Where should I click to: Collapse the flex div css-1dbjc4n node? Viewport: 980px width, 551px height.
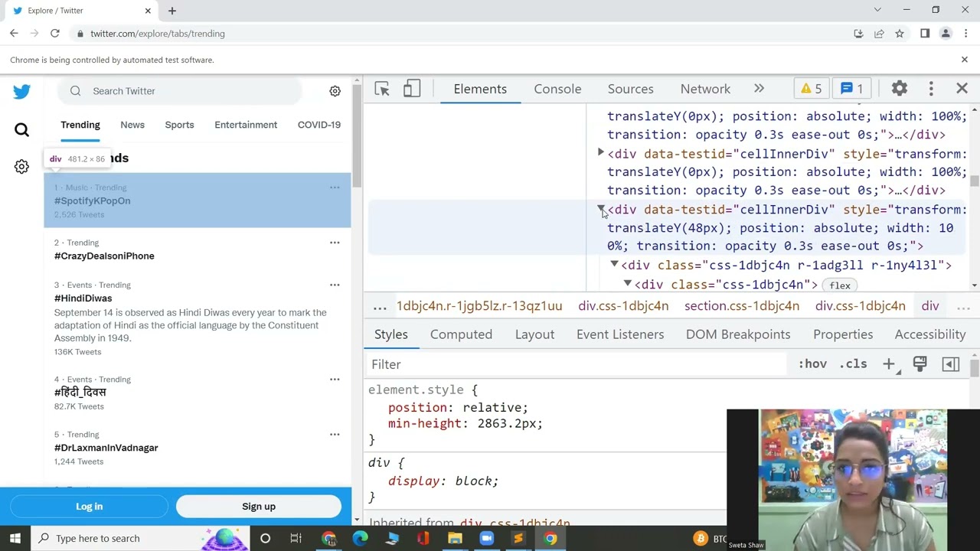(x=628, y=284)
